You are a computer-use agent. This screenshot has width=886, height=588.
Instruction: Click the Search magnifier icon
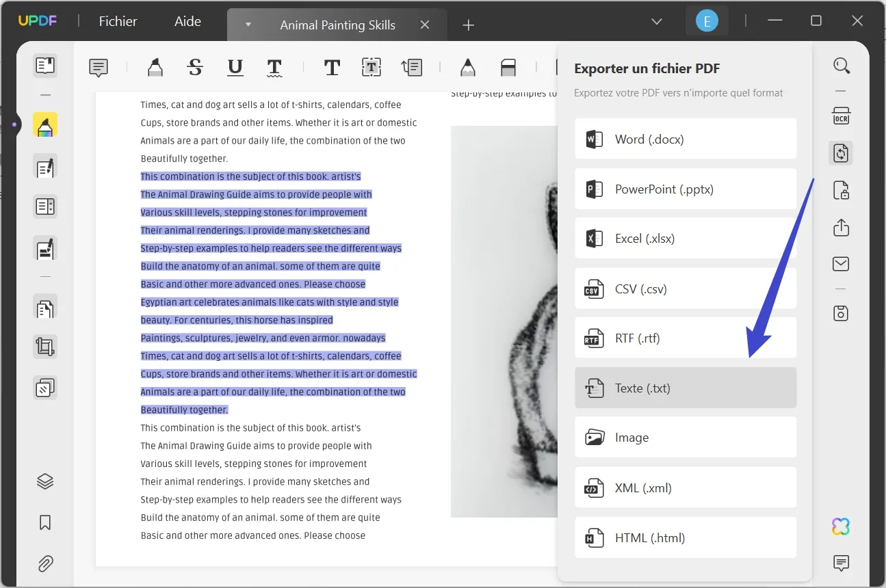coord(841,65)
